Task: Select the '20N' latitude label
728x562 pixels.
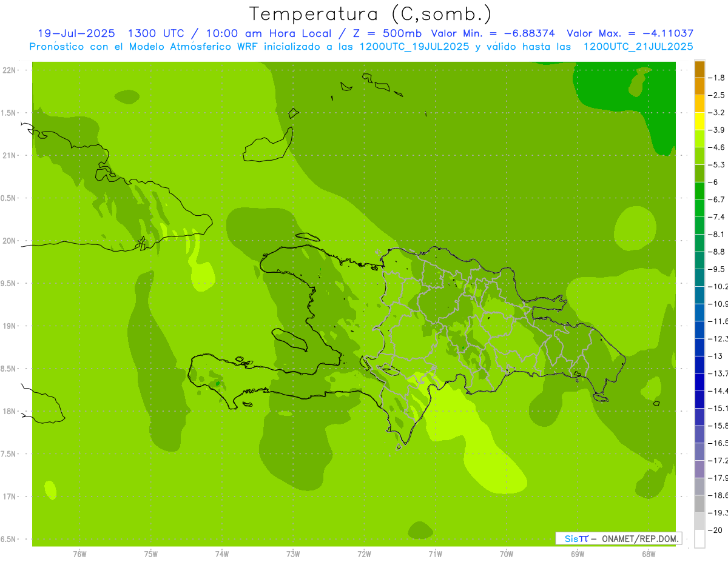Action: click(x=9, y=241)
